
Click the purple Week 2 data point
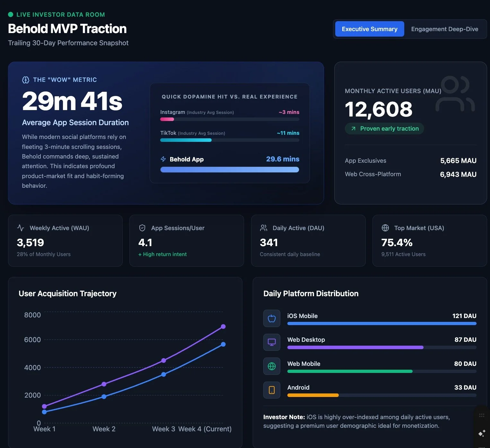click(104, 384)
